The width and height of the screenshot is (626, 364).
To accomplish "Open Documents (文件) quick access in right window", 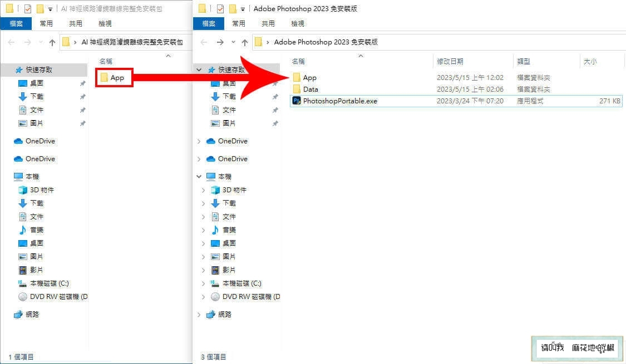I will pyautogui.click(x=224, y=110).
